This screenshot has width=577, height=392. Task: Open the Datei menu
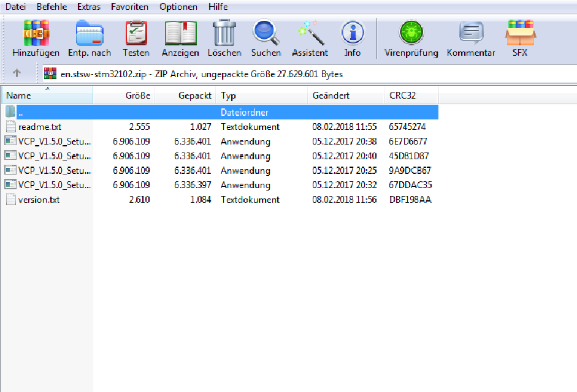15,7
